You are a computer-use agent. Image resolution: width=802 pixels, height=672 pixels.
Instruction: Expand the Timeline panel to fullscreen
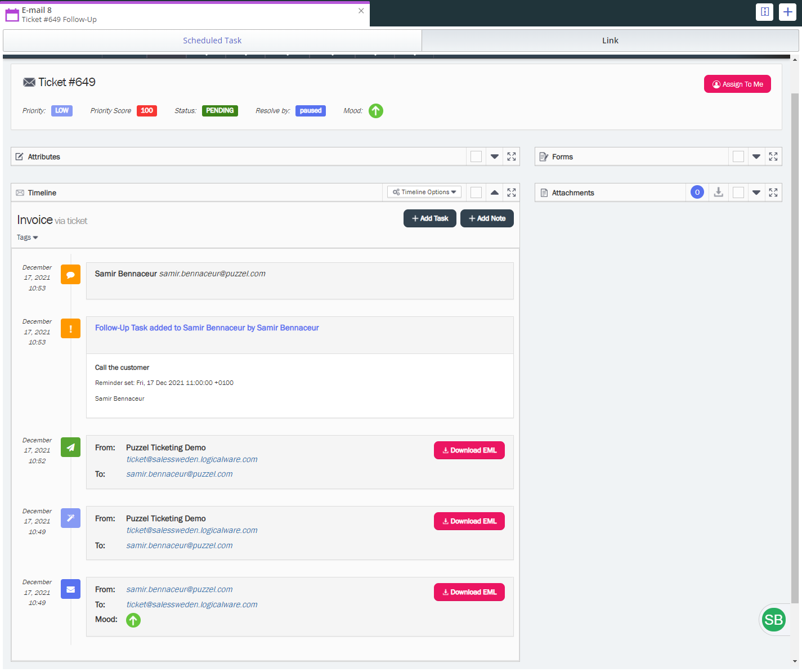tap(511, 192)
